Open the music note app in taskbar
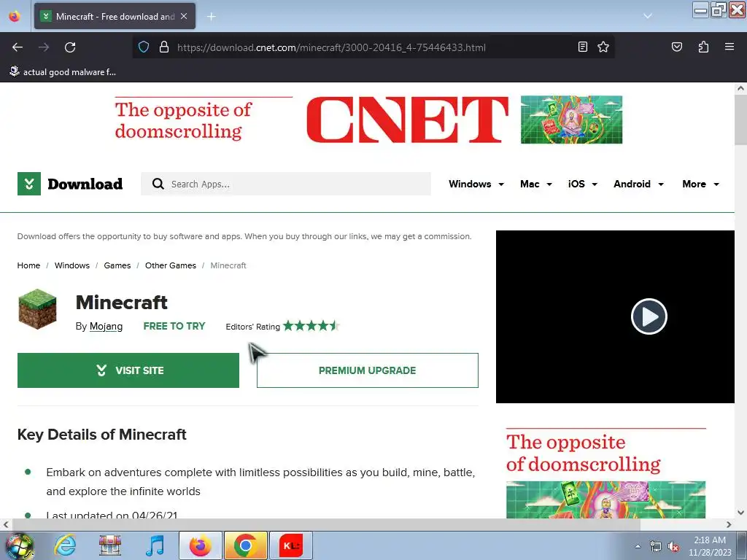The height and width of the screenshot is (560, 747). [155, 545]
